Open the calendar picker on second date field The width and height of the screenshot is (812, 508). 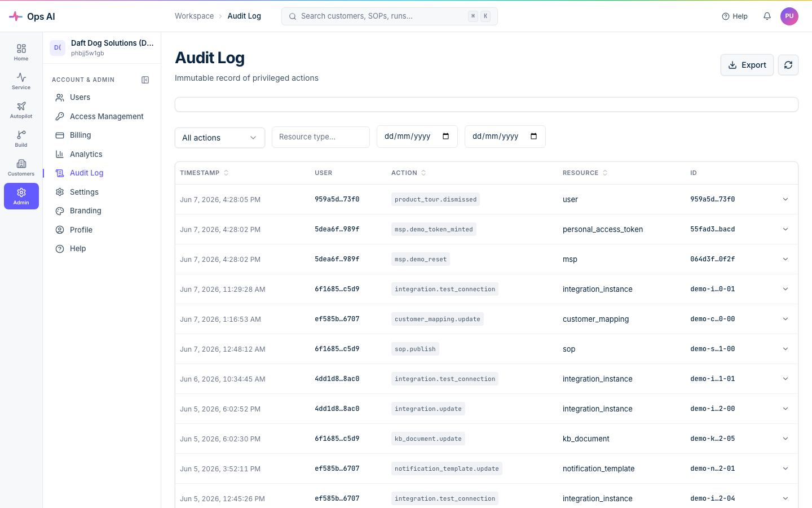point(534,137)
